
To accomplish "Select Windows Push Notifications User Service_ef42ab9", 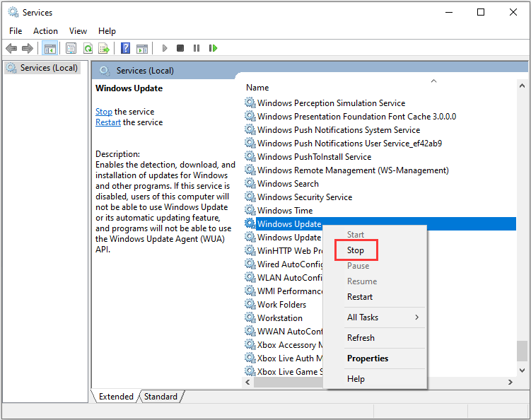I will coord(349,144).
